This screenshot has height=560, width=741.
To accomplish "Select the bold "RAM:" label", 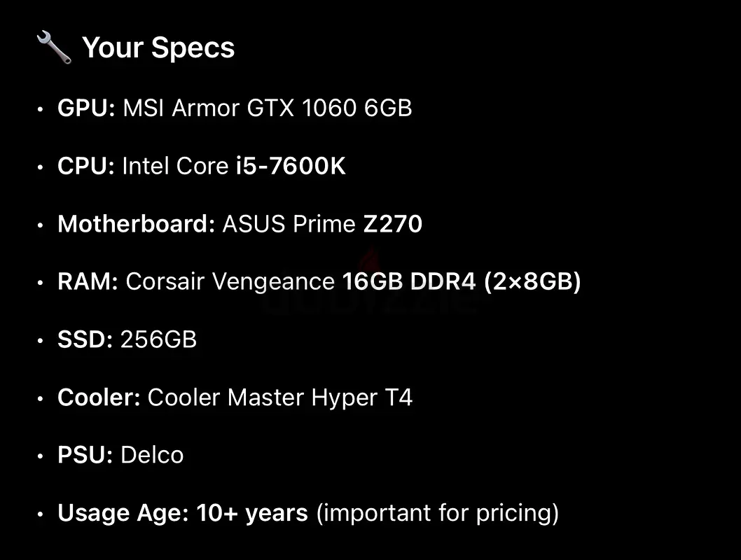I will tap(88, 282).
